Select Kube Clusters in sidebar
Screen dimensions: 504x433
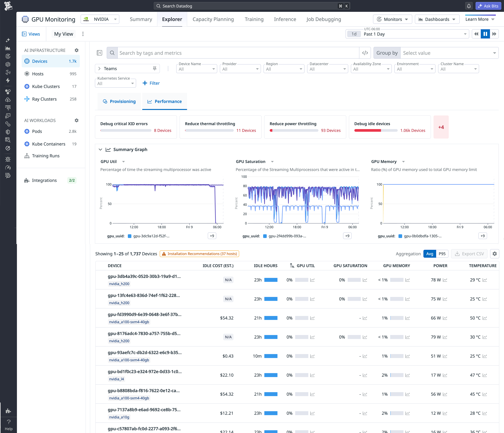[x=51, y=86]
